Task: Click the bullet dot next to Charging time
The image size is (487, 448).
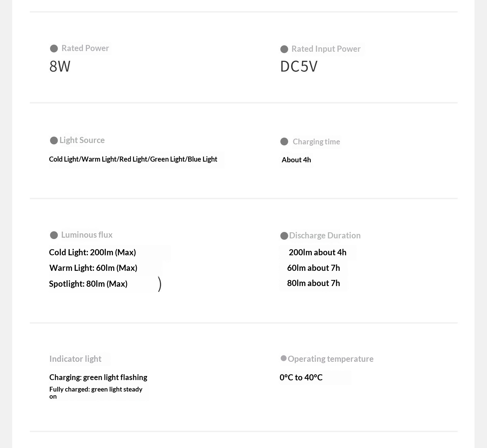Action: tap(284, 142)
